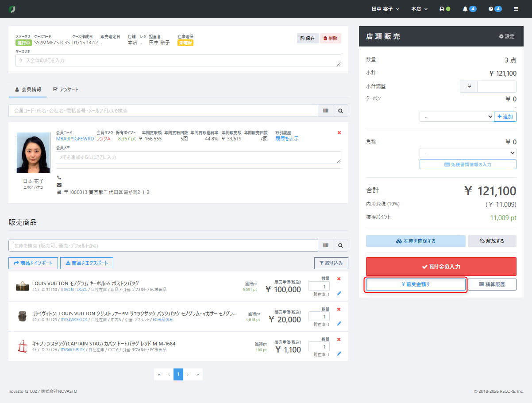Click 商品をエクスポート button
Screen dimensions: 532x403
point(87,263)
